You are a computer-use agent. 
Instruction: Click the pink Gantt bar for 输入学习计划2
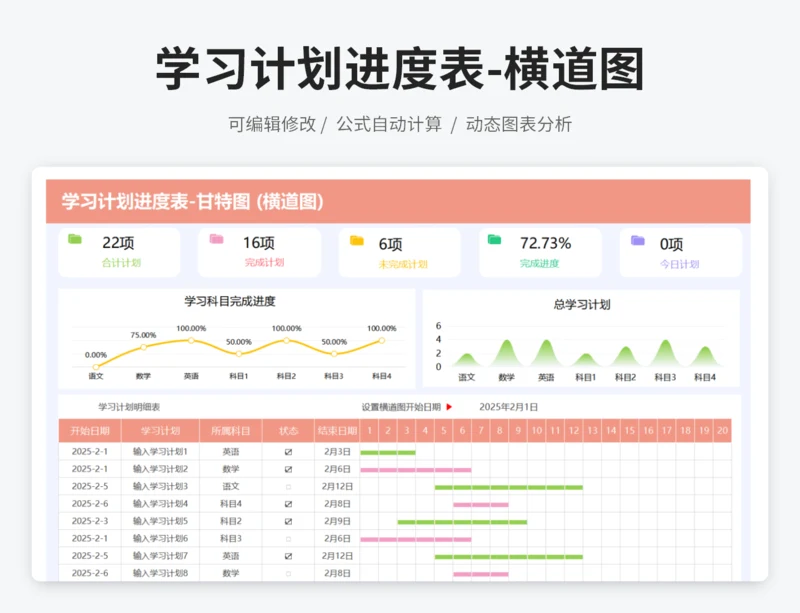point(416,470)
